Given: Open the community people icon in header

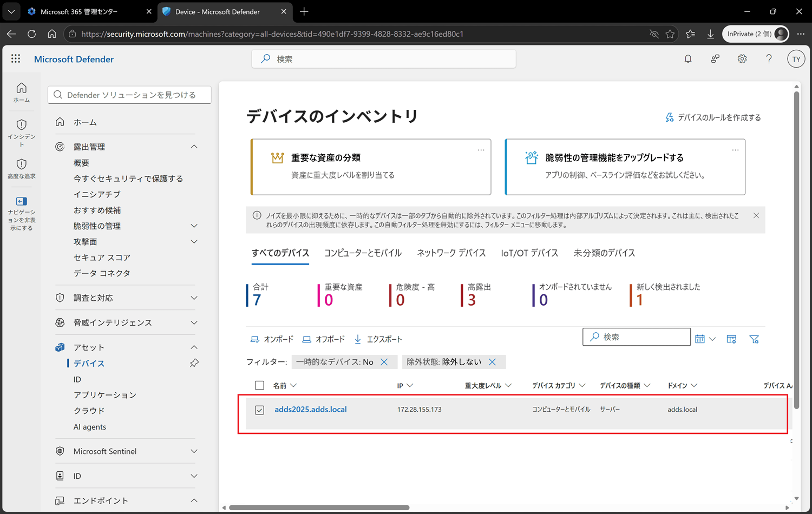Looking at the screenshot, I should 715,59.
